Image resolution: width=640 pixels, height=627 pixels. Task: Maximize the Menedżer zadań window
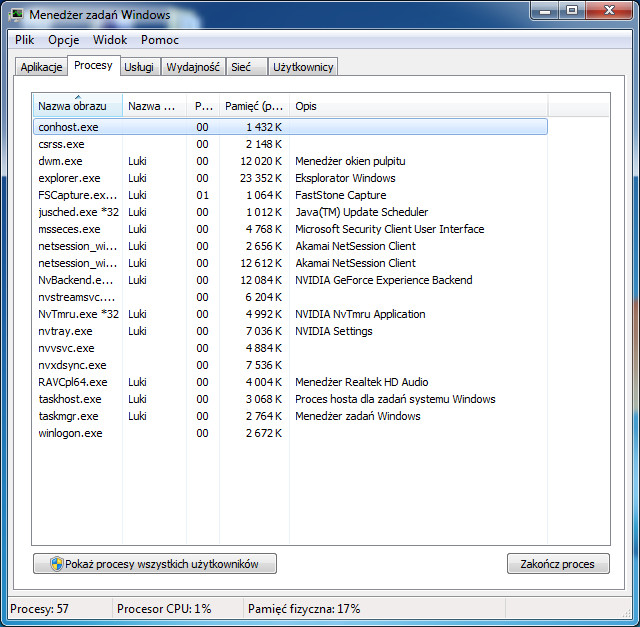[572, 11]
